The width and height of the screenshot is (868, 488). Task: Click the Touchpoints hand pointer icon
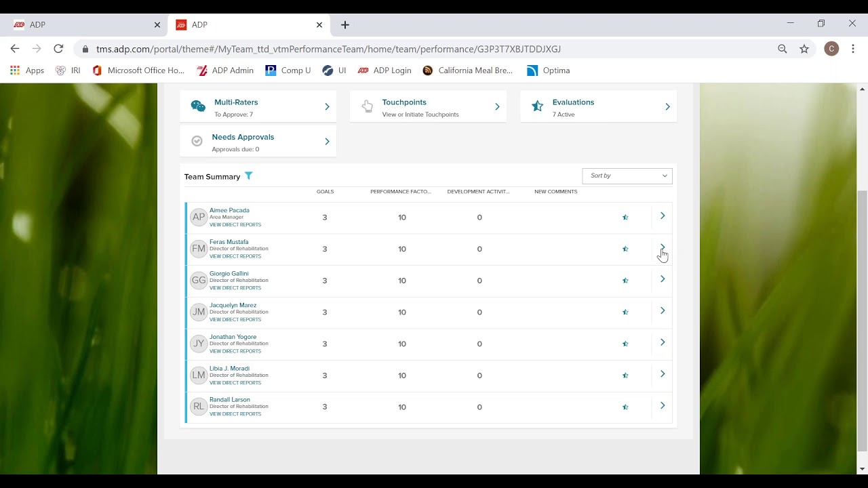pos(368,106)
